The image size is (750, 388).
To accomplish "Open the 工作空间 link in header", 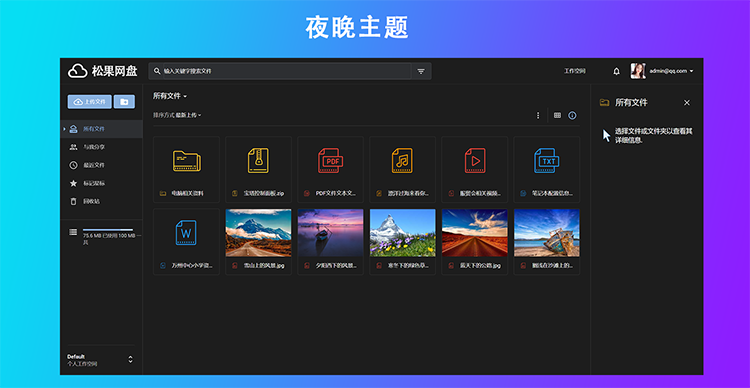I will coord(574,71).
